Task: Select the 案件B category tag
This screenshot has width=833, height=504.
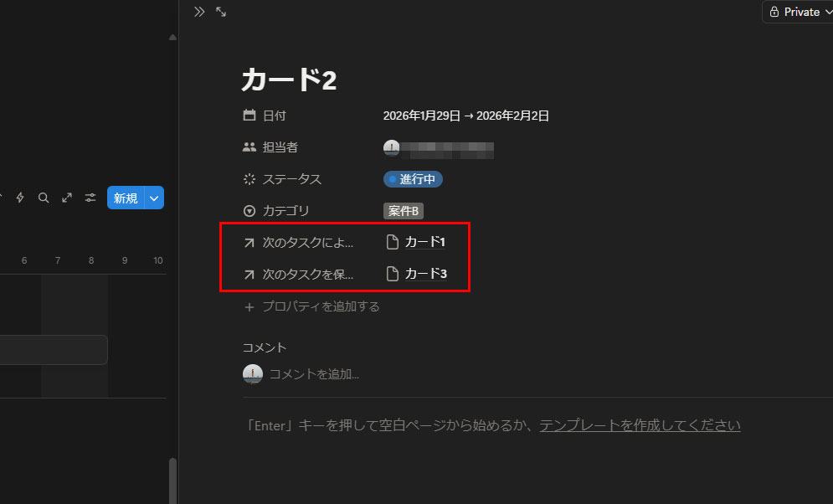Action: tap(404, 211)
